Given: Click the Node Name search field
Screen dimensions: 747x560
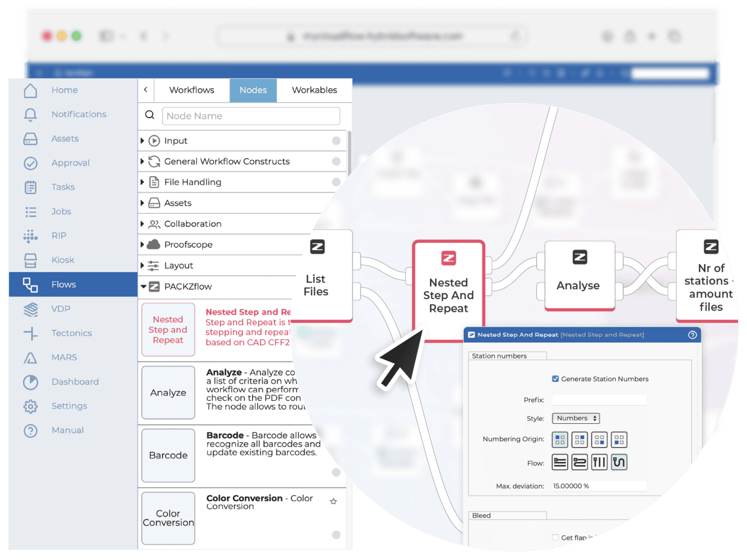Looking at the screenshot, I should 251,116.
